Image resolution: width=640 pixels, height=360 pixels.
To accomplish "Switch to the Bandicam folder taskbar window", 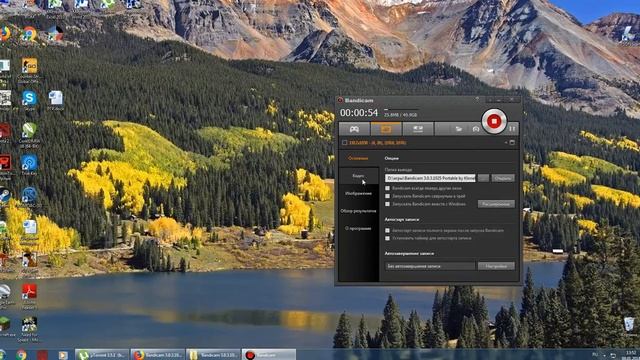I will point(213,355).
